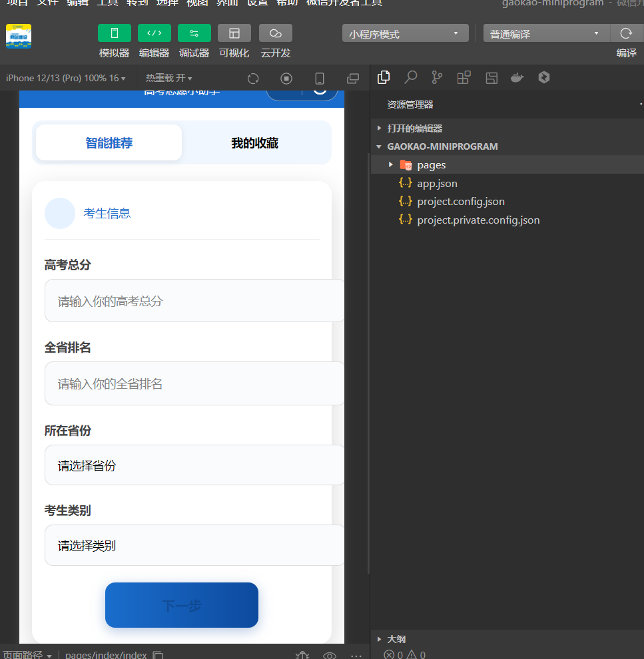Toggle the visualization (可视化) panel
Image resolution: width=644 pixels, height=659 pixels.
(x=234, y=33)
